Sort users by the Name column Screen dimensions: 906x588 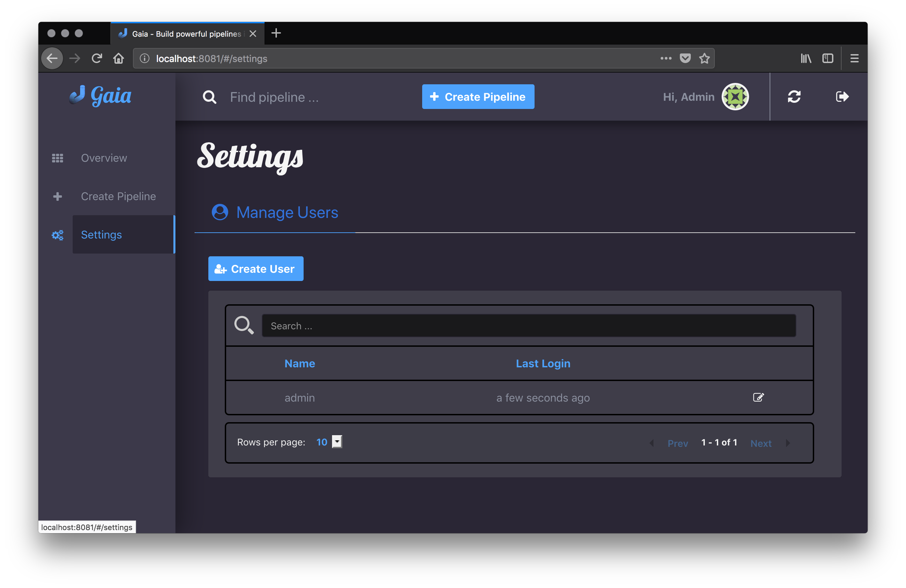[x=299, y=364]
